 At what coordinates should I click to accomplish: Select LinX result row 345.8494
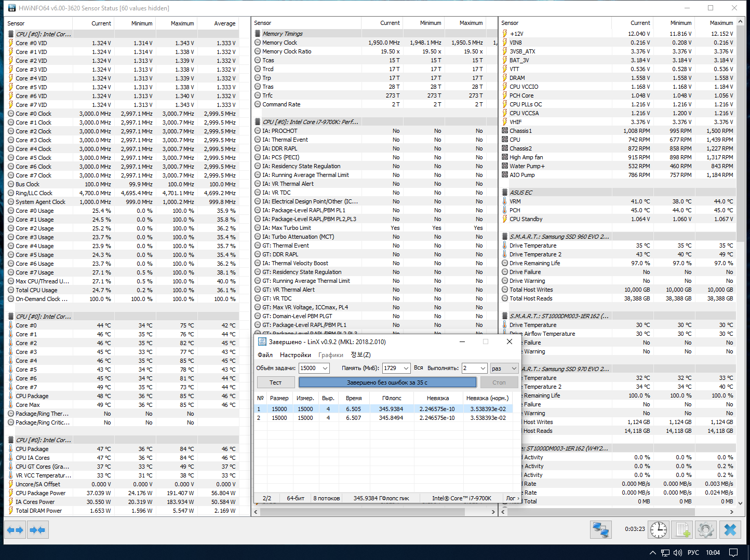tap(383, 418)
